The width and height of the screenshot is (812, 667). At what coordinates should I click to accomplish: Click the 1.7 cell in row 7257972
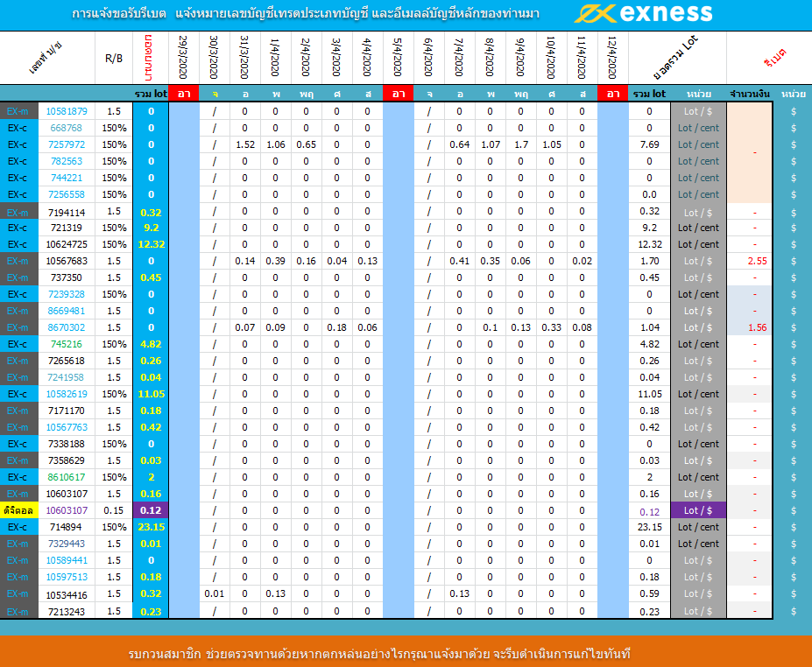click(521, 144)
